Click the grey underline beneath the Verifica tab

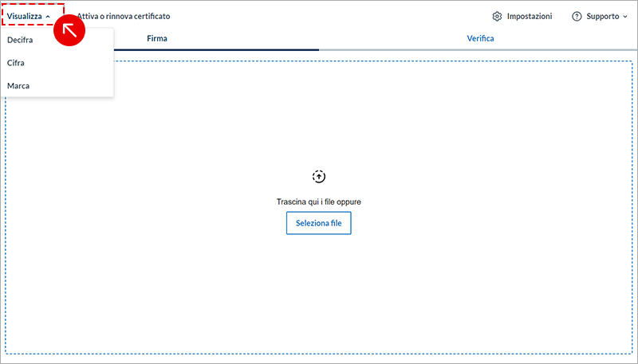(478, 49)
